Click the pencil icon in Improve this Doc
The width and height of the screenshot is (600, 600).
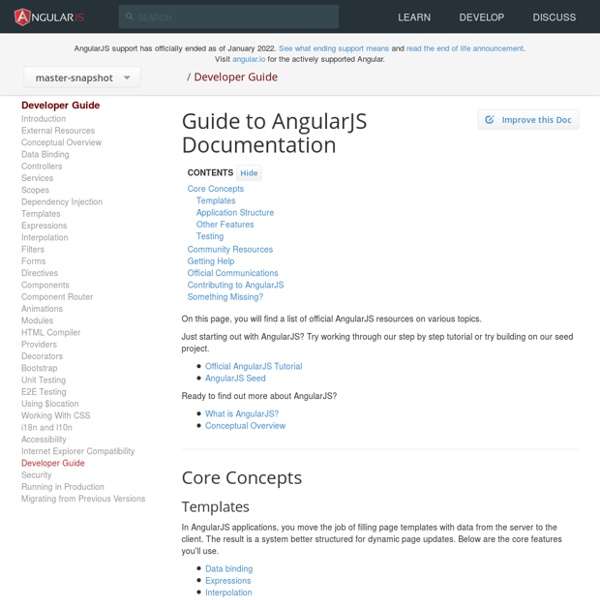pos(489,120)
